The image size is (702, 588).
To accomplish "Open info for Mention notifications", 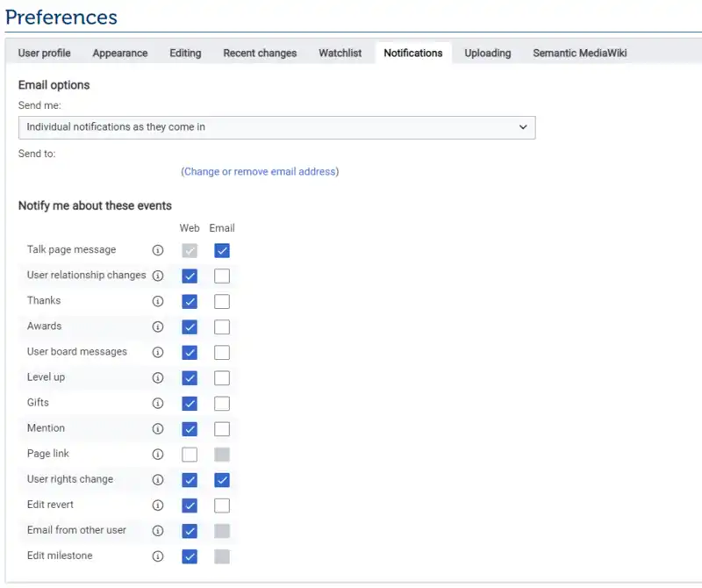I will pos(158,428).
